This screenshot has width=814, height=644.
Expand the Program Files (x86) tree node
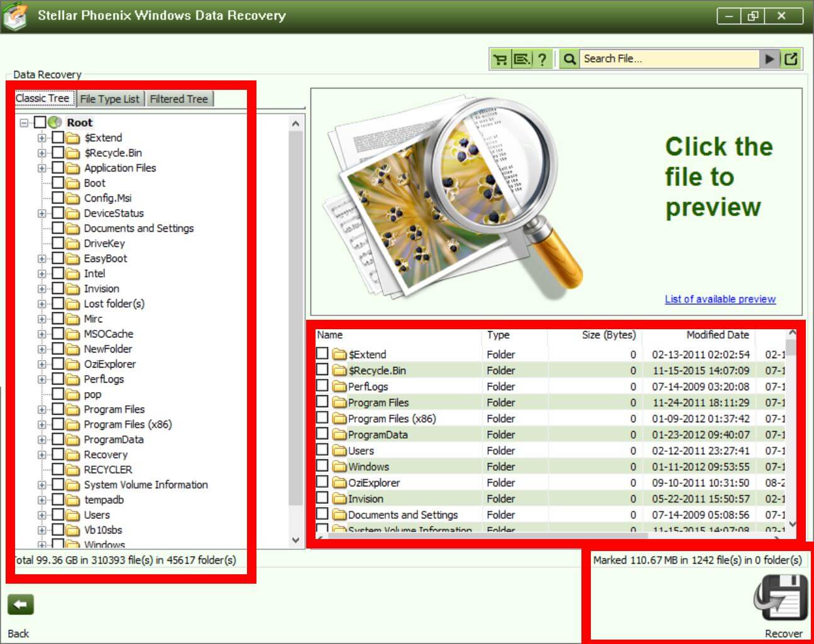(x=41, y=425)
